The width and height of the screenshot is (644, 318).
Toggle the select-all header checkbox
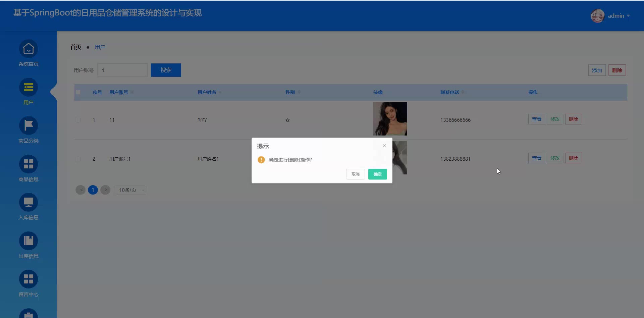tap(78, 92)
